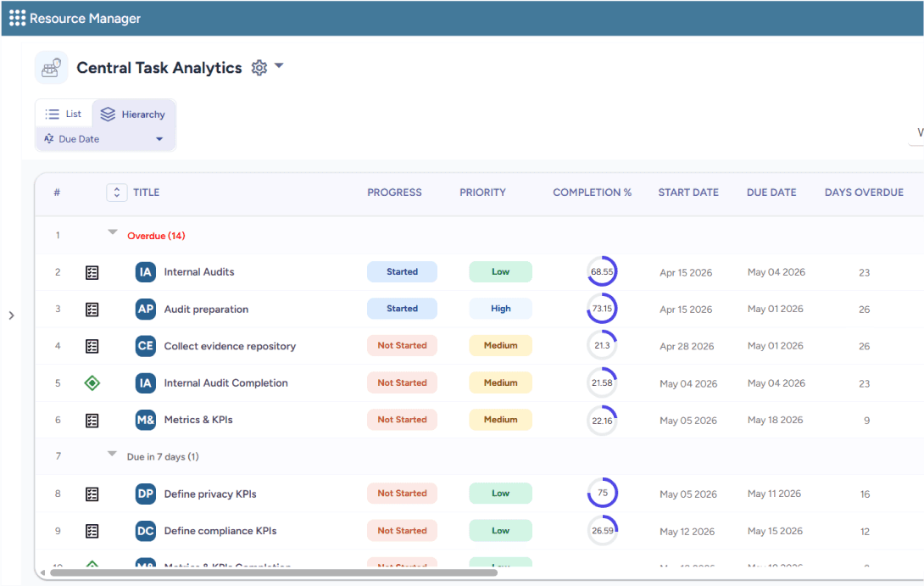Screen dimensions: 924x586
Task: Click task icon for Define privacy KPIs row
Action: point(92,494)
